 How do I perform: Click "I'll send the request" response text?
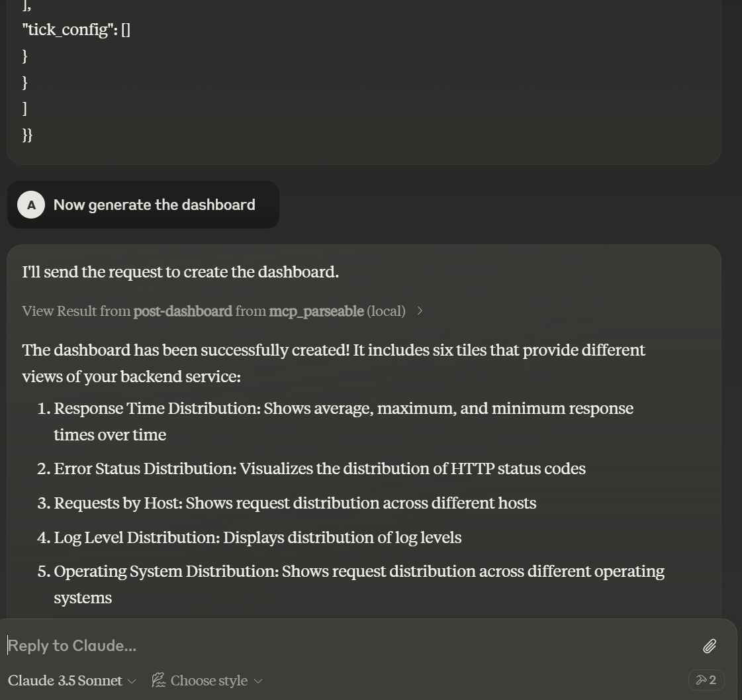(180, 272)
